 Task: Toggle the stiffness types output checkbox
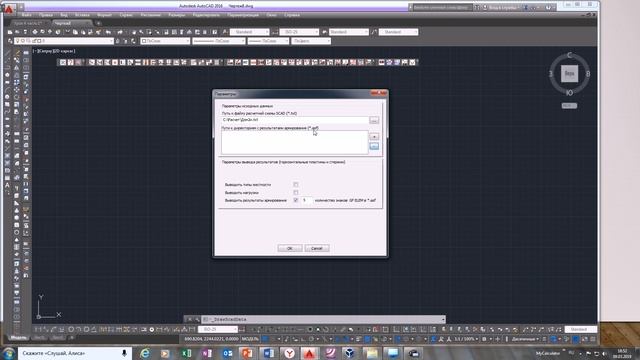[296, 184]
